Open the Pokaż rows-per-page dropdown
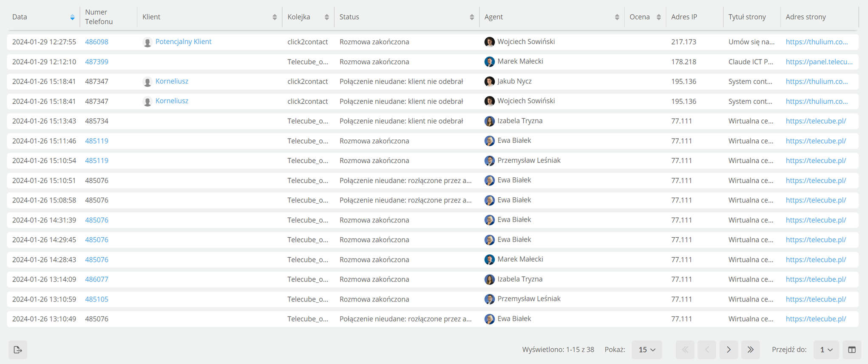The image size is (868, 364). 647,350
